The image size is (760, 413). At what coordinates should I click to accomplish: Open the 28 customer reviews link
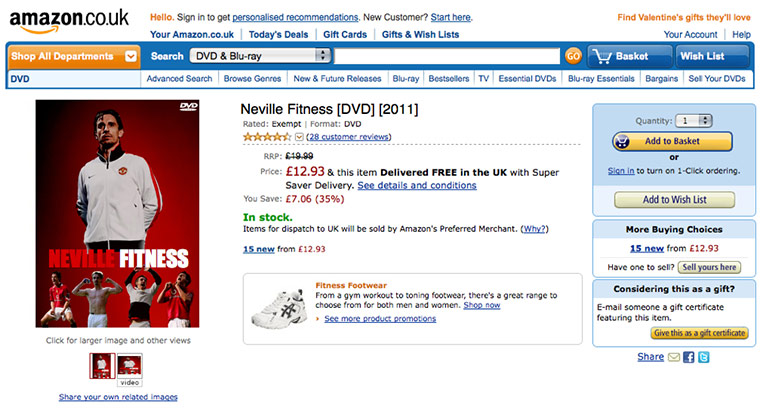[349, 136]
